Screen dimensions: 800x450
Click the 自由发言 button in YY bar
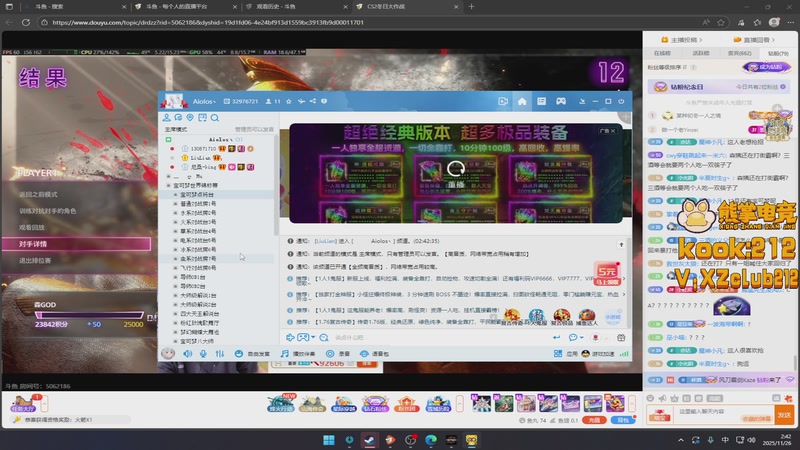click(x=252, y=354)
